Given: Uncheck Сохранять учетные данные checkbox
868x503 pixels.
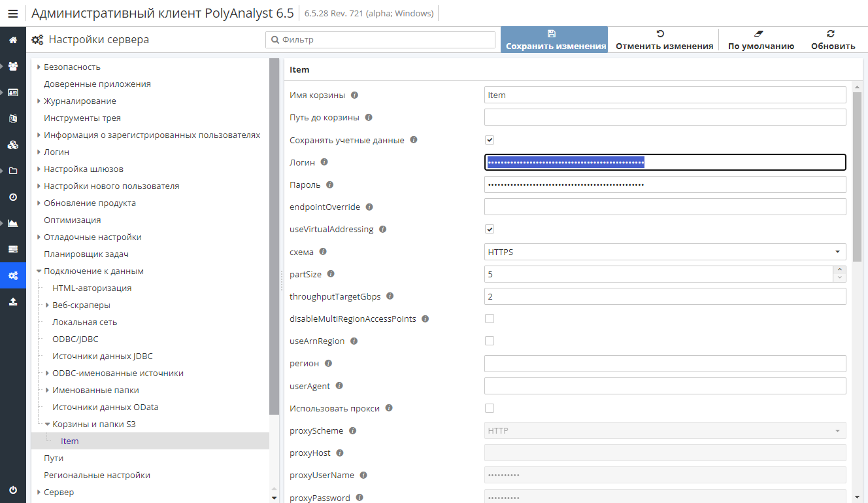Looking at the screenshot, I should pyautogui.click(x=490, y=140).
